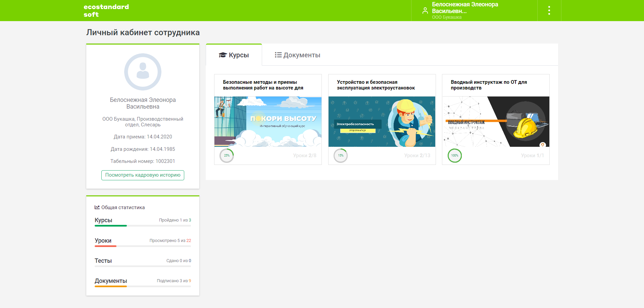Click the text Уроки 2/8
The image size is (644, 308).
(x=305, y=156)
